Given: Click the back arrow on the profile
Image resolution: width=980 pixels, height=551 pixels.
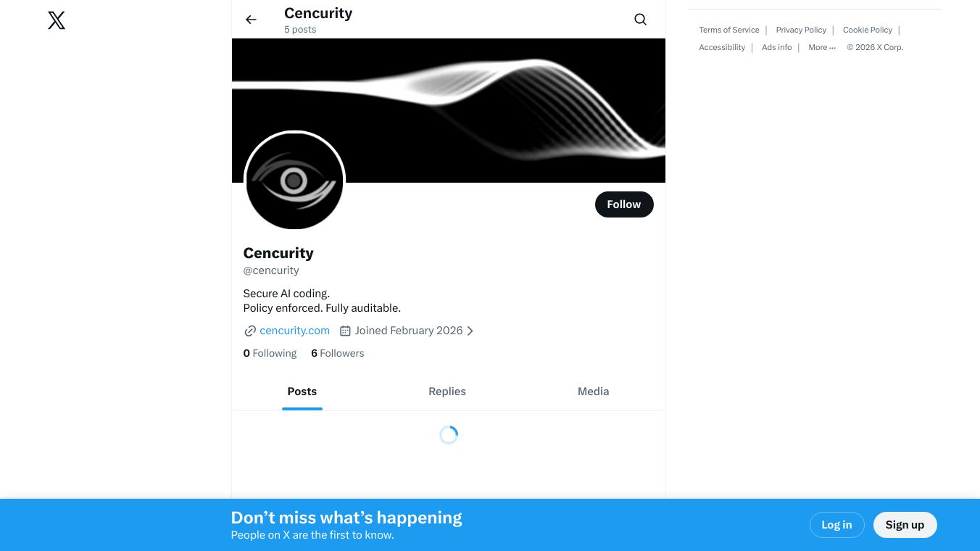Looking at the screenshot, I should (x=251, y=20).
